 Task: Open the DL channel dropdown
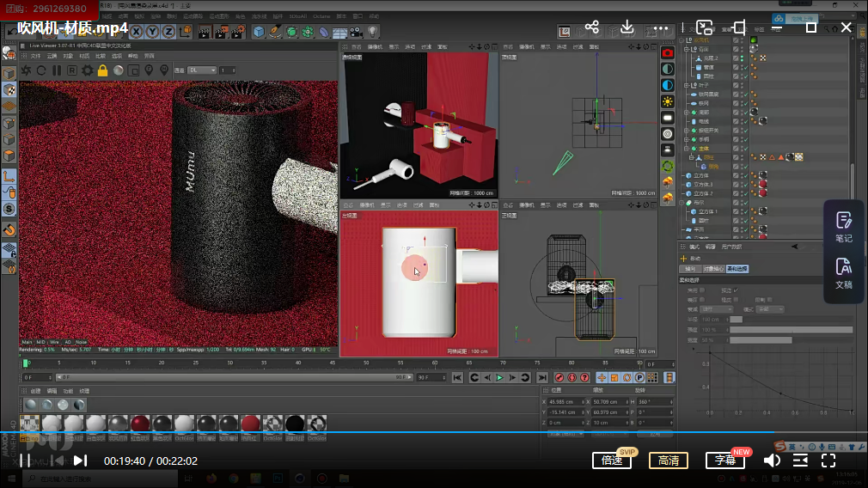point(201,70)
